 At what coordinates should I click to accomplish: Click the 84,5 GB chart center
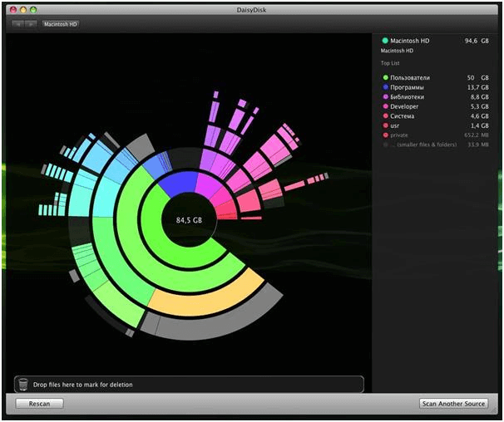coord(189,220)
